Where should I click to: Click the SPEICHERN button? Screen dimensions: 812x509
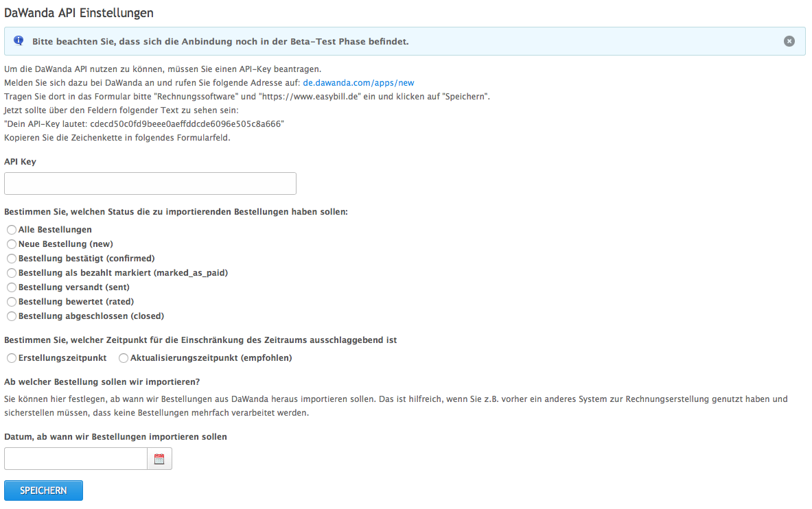coord(43,490)
